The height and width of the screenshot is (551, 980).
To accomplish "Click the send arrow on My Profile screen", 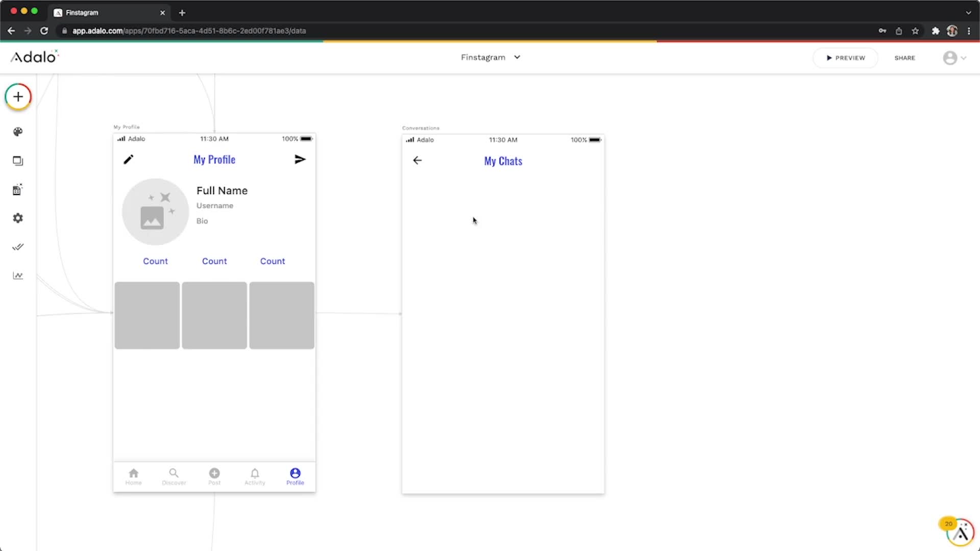I will pos(300,159).
